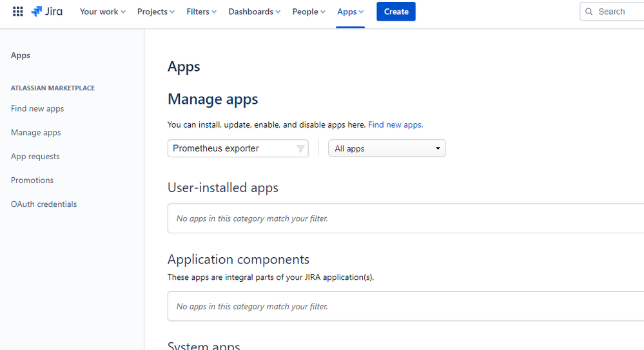Follow the Find new apps link in description
Screen dimensions: 644x350
tap(395, 124)
